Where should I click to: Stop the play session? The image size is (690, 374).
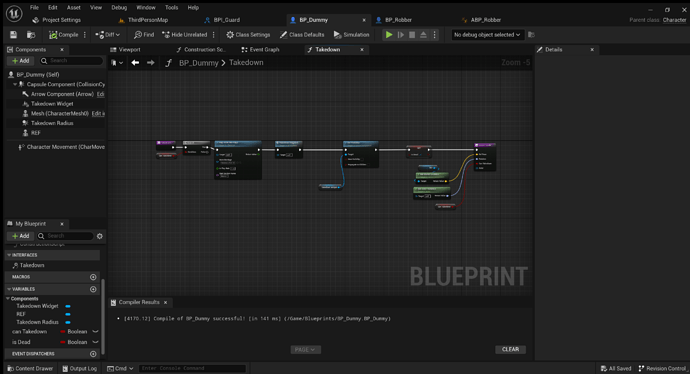412,35
